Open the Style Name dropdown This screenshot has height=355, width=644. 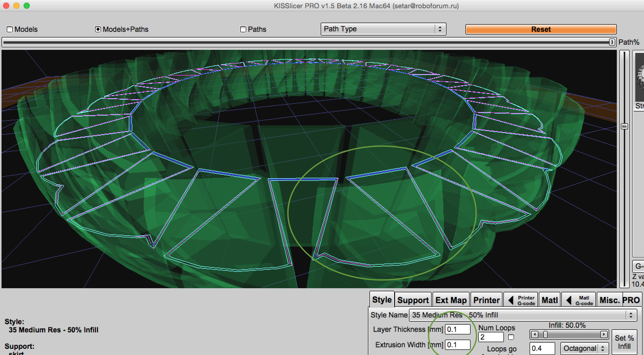tap(522, 315)
